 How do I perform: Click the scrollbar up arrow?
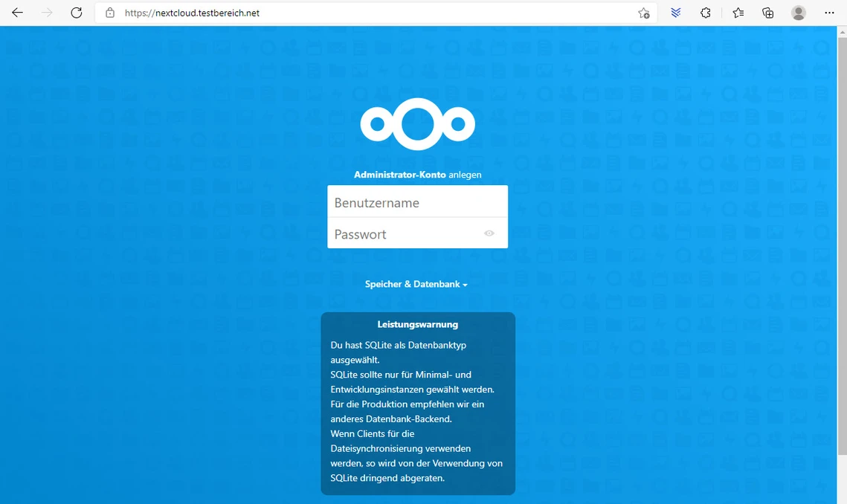(x=841, y=32)
